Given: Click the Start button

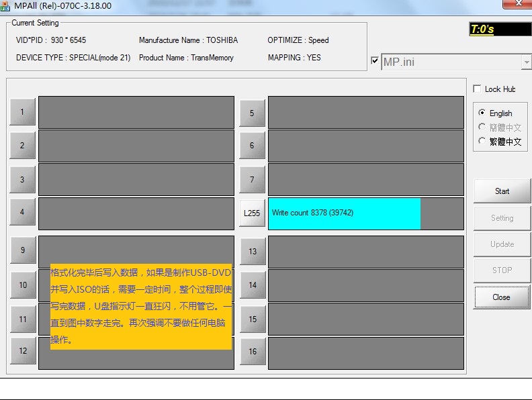Looking at the screenshot, I should pyautogui.click(x=502, y=191).
